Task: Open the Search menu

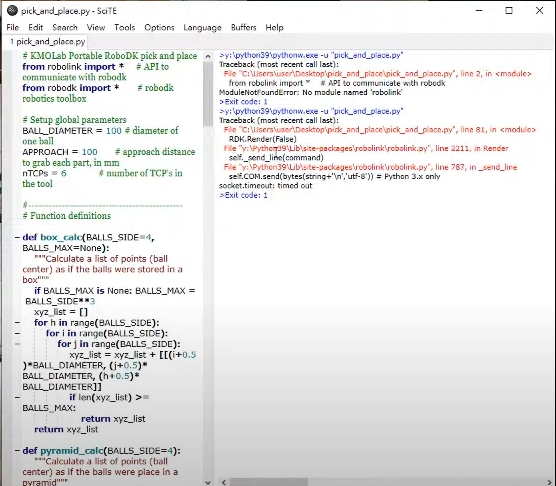Action: (65, 28)
